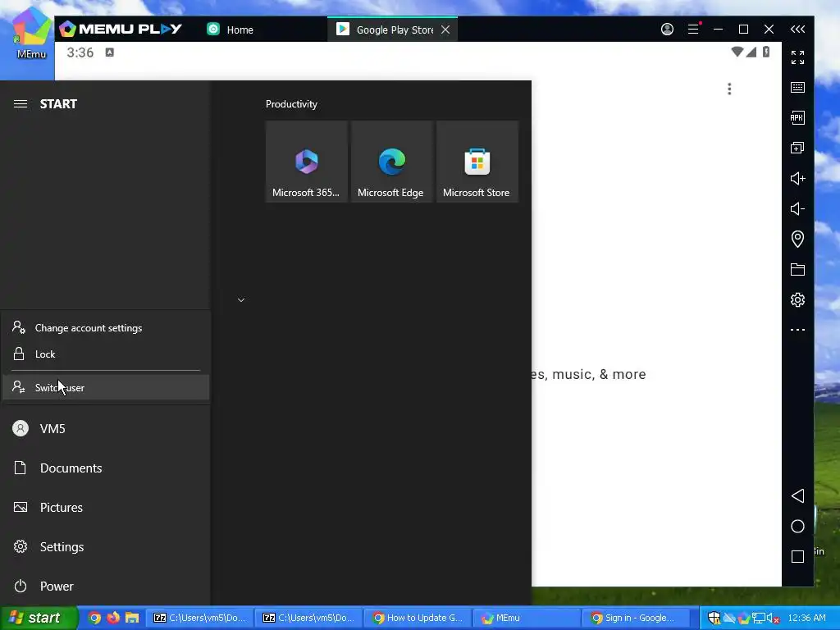Select the MEmu taskbar button
840x630 pixels.
point(526,618)
